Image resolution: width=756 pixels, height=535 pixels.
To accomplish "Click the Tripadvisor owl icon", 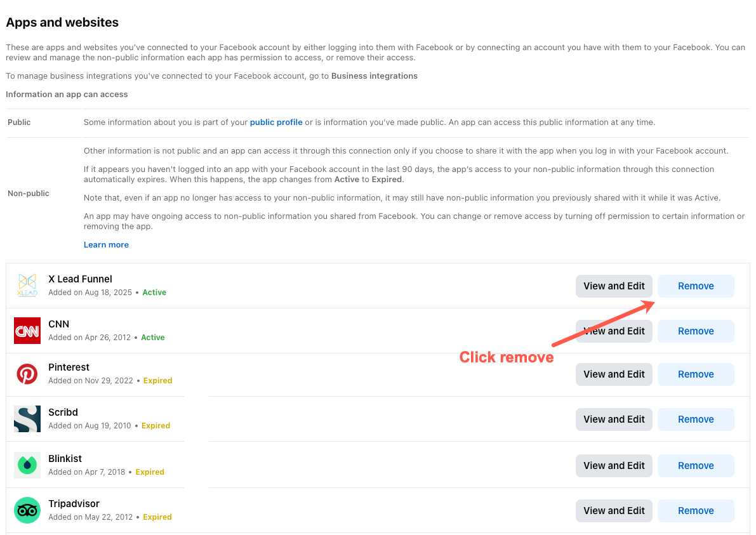I will pyautogui.click(x=27, y=510).
